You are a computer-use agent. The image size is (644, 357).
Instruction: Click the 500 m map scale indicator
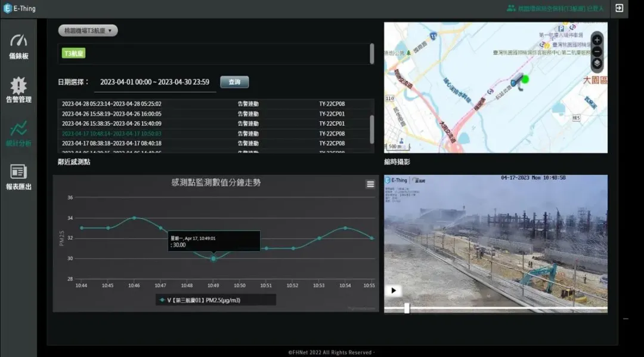click(x=397, y=146)
